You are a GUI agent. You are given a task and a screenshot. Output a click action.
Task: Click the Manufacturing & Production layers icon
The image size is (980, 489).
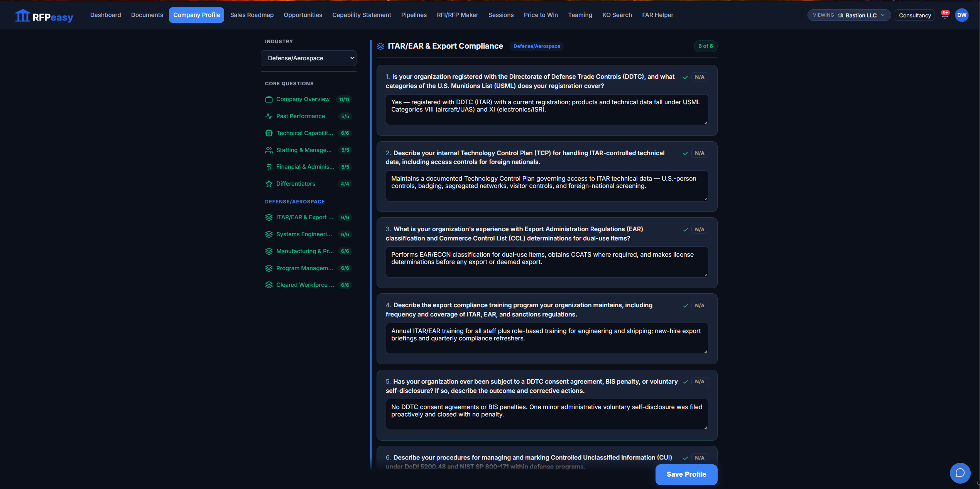269,251
